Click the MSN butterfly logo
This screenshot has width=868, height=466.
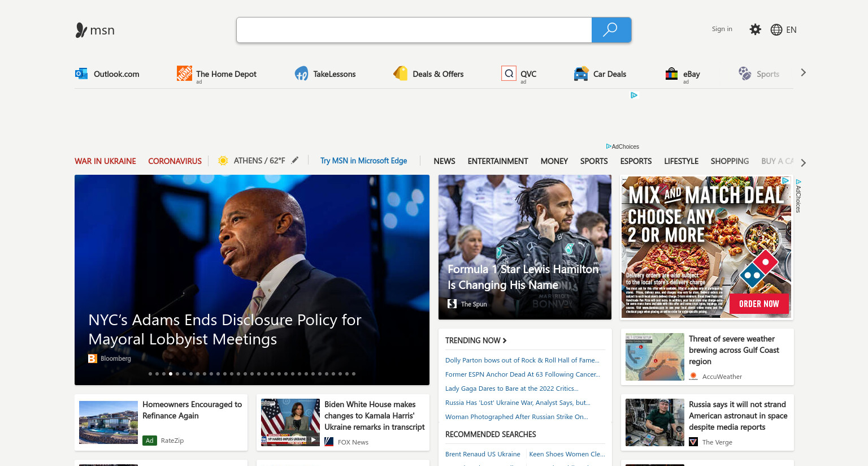pos(81,30)
